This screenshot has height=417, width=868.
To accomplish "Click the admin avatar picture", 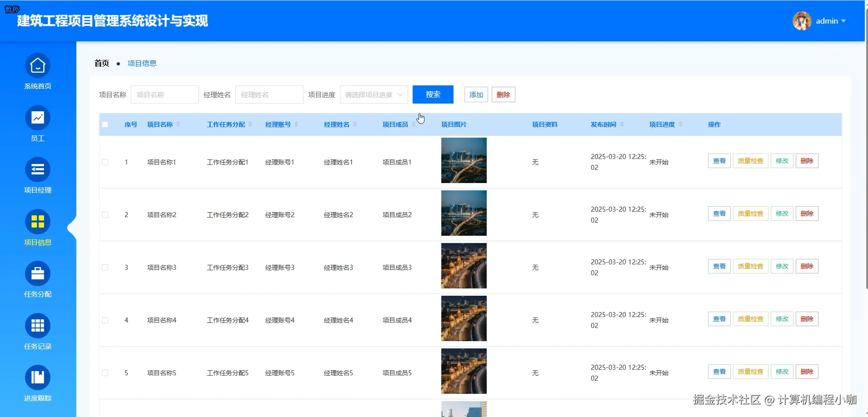I will [802, 21].
